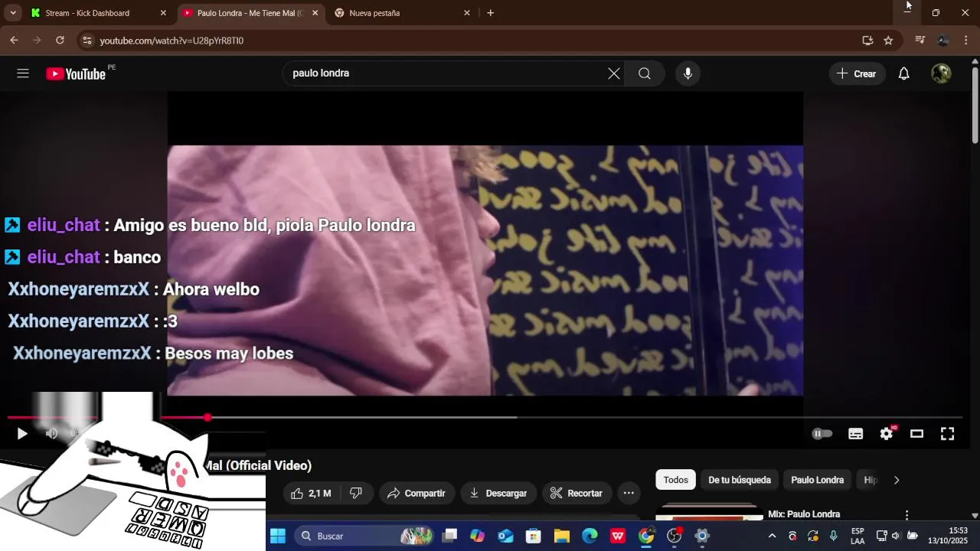Open clock showing 15:53
Screen dimensions: 980x551
[x=948, y=536]
